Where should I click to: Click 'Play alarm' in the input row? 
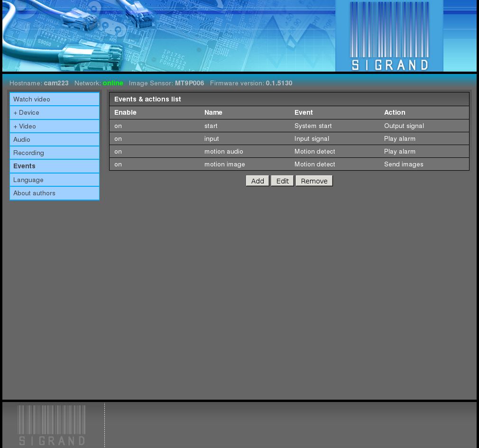[400, 138]
